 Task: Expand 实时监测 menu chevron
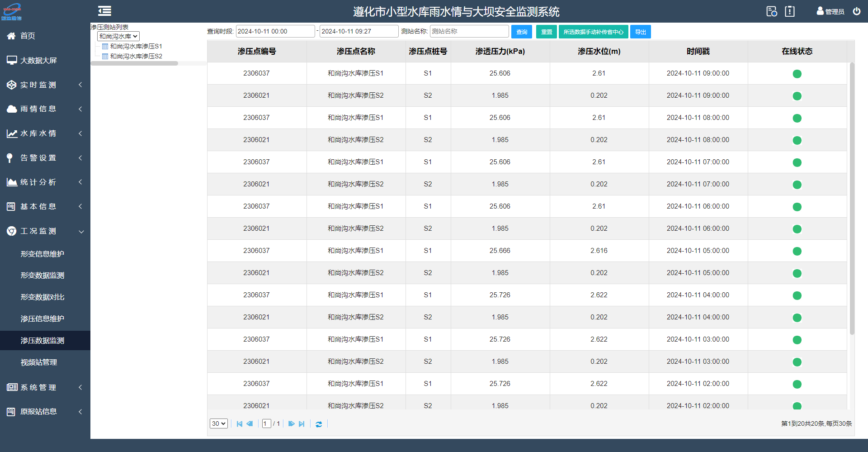(80, 85)
